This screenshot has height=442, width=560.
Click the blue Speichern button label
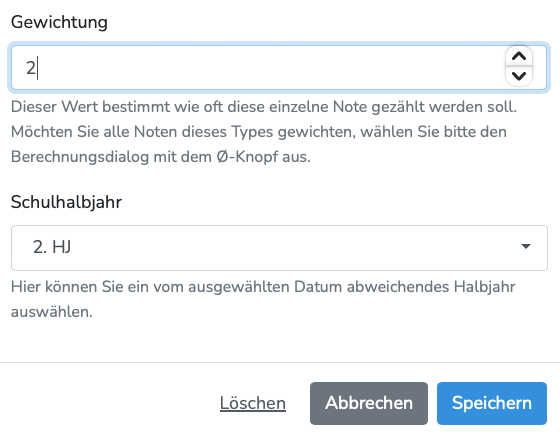coord(492,403)
